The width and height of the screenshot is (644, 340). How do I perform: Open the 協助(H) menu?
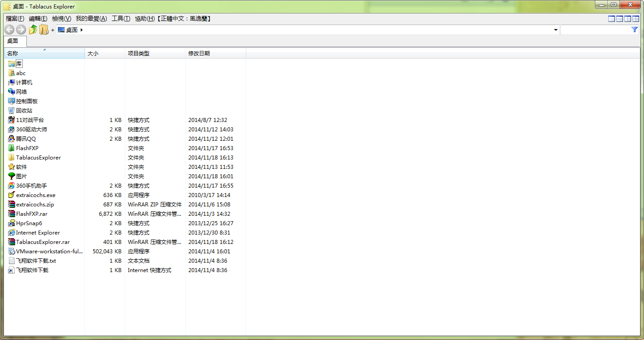[x=145, y=18]
